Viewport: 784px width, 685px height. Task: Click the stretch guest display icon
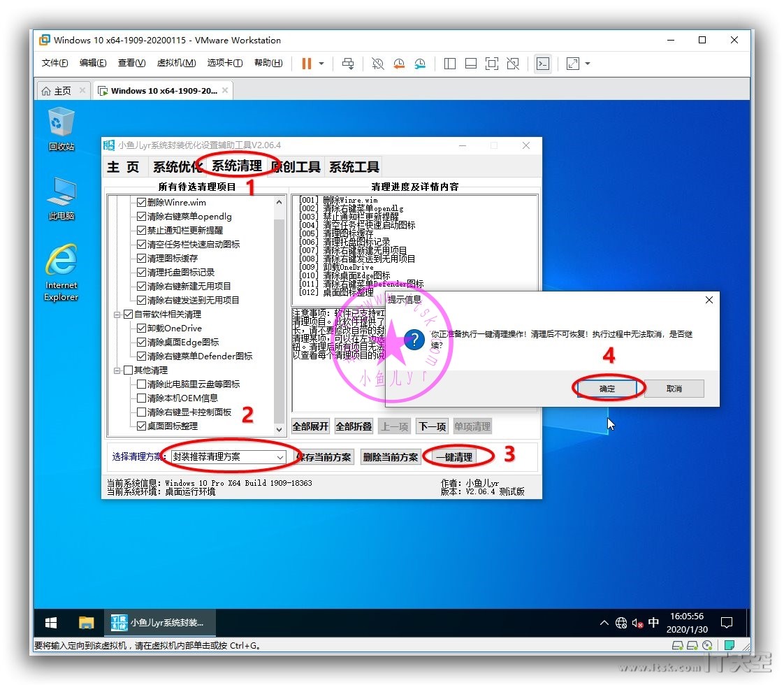(x=572, y=64)
